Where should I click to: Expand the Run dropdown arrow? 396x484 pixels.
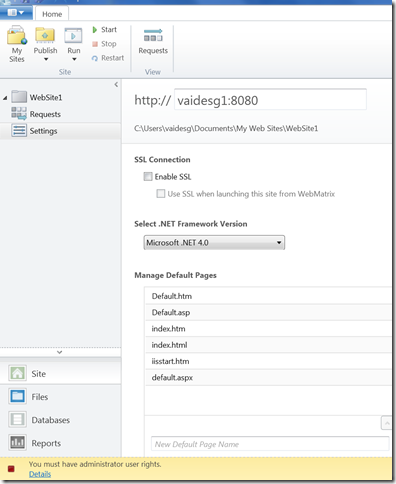[74, 59]
